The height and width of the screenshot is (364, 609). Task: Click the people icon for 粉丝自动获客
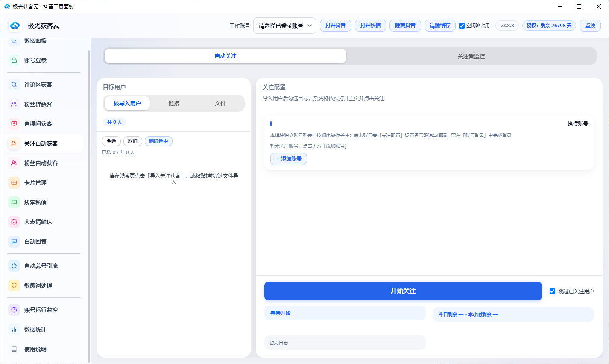tap(14, 163)
